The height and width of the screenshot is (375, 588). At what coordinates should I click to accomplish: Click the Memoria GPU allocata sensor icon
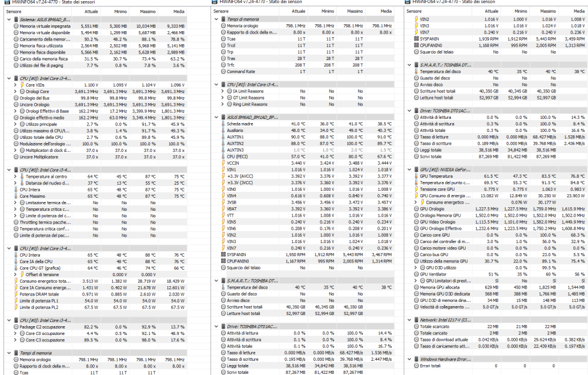click(x=416, y=287)
